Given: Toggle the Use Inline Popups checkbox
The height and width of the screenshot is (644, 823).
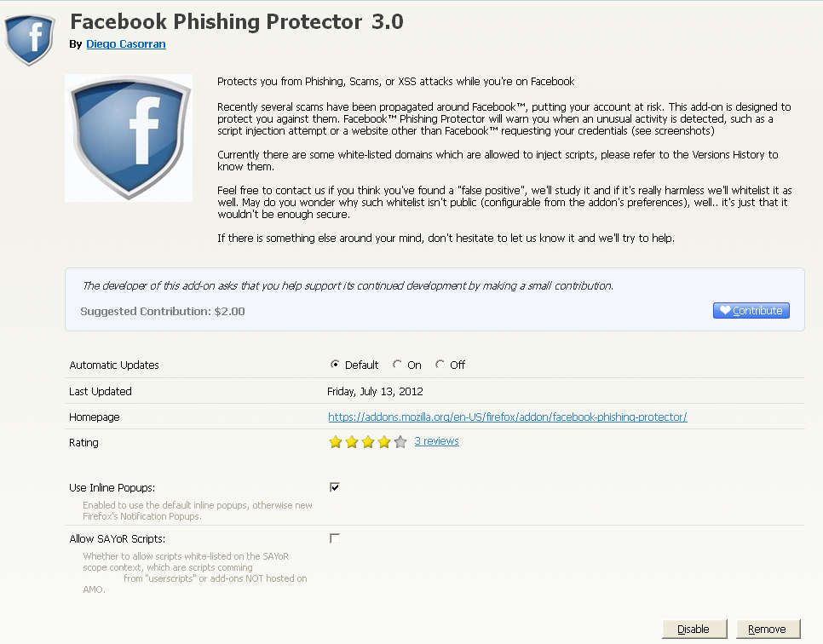Looking at the screenshot, I should (335, 487).
